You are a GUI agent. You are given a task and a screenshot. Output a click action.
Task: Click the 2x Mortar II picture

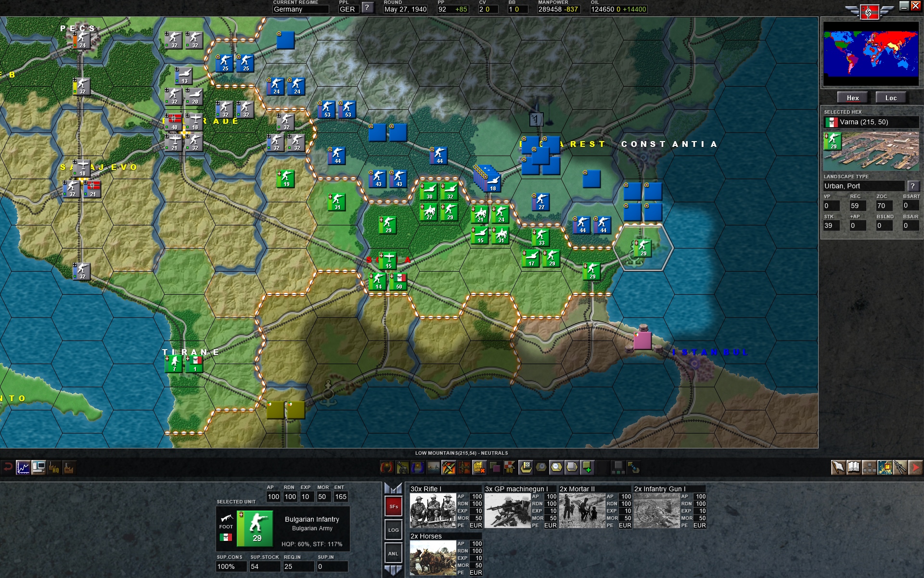tap(582, 511)
